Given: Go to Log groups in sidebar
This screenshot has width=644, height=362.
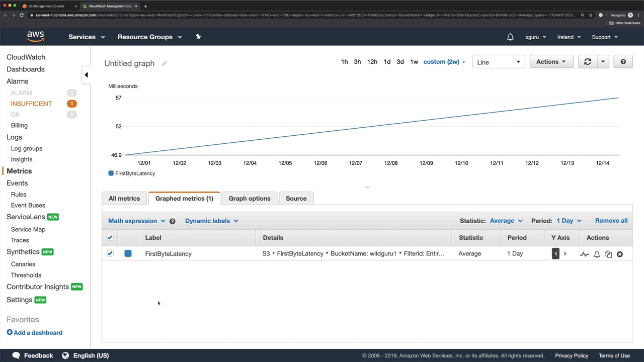Looking at the screenshot, I should click(27, 148).
